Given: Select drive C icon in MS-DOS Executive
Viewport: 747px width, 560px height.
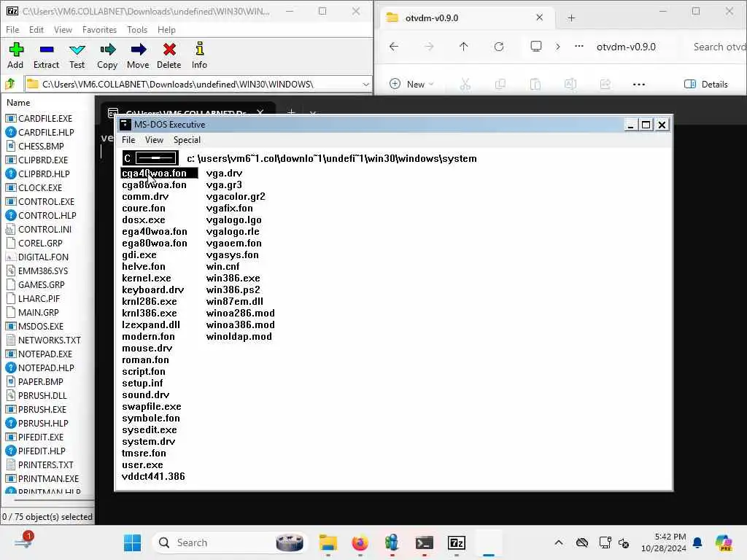Looking at the screenshot, I should coord(150,158).
